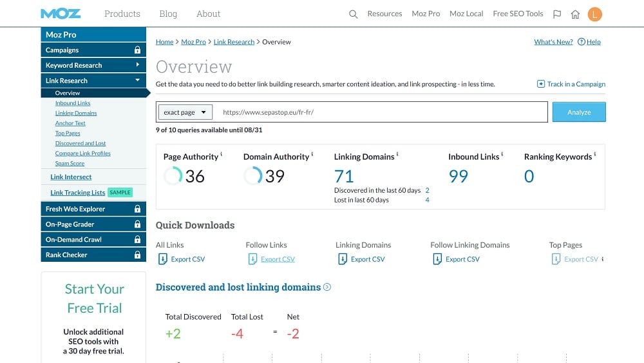644x363 pixels.
Task: Open Inbound Links in the sidebar
Action: coord(73,103)
